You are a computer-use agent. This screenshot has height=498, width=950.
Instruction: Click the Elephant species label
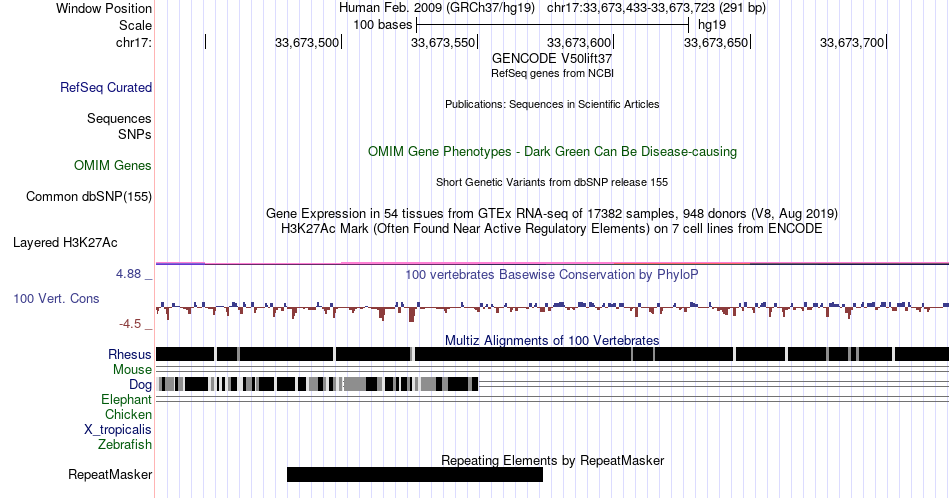point(126,399)
